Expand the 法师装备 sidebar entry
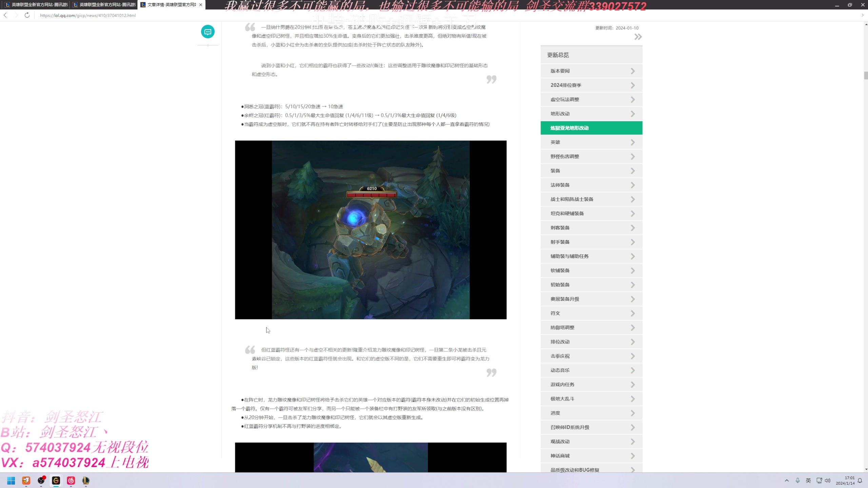The width and height of the screenshot is (868, 488). coord(591,185)
